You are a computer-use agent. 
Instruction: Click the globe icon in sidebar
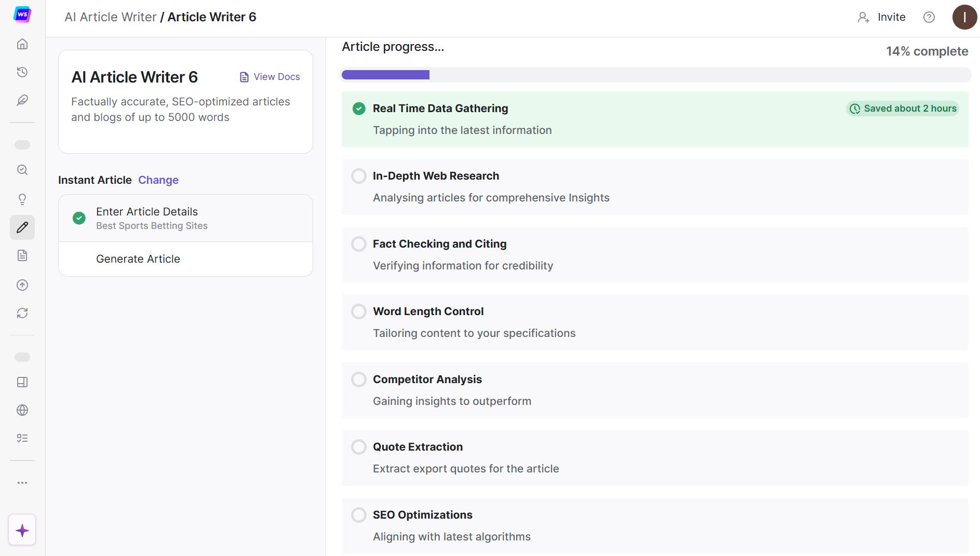(22, 410)
